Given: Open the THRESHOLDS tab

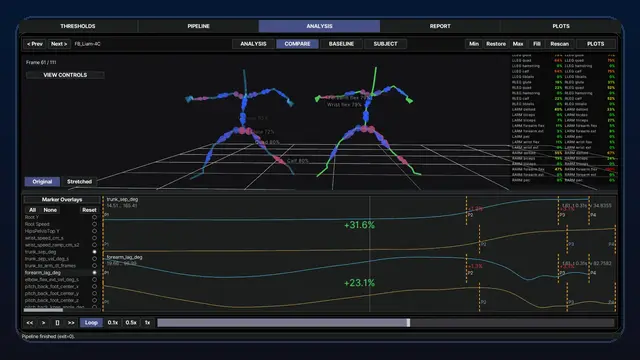Looking at the screenshot, I should [x=78, y=26].
